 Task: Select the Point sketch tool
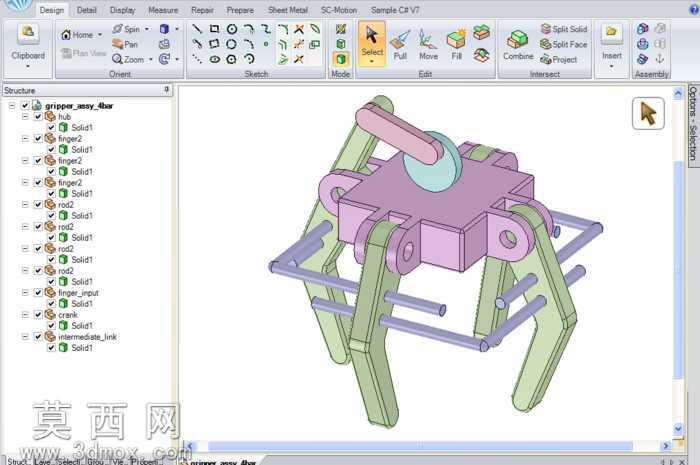pos(266,44)
